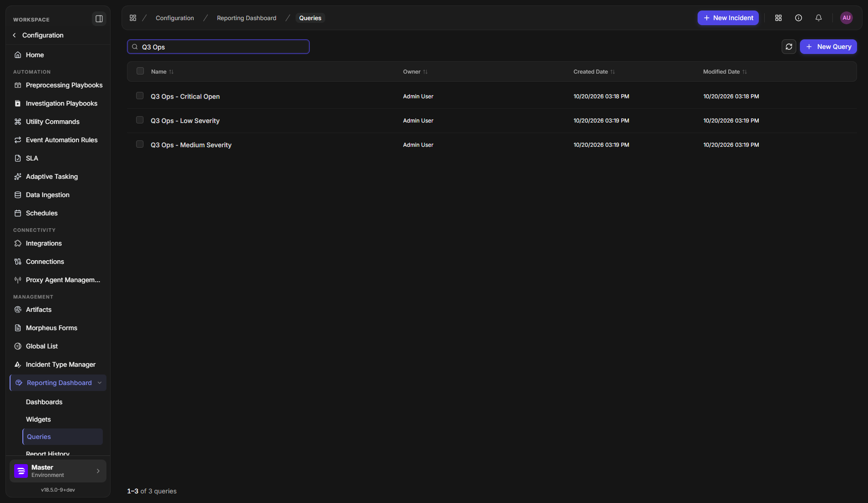Check the Q3 Ops - Low Severity row

click(140, 120)
